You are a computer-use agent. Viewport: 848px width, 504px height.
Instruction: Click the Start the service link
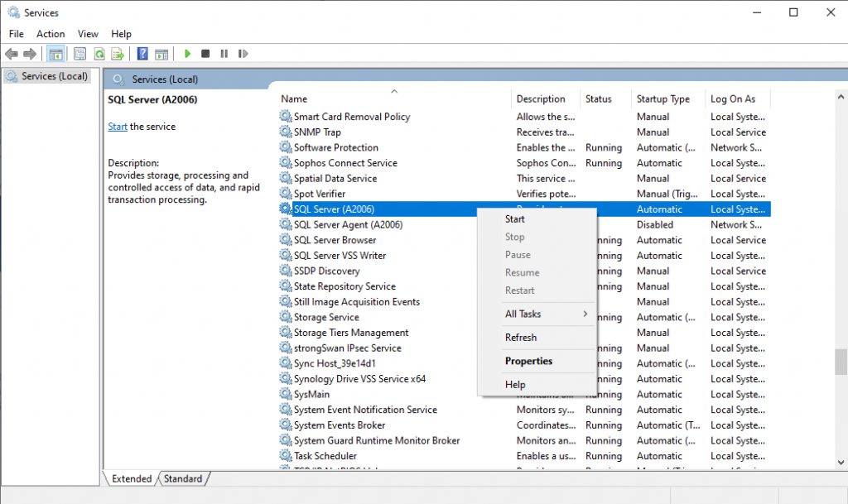click(118, 127)
